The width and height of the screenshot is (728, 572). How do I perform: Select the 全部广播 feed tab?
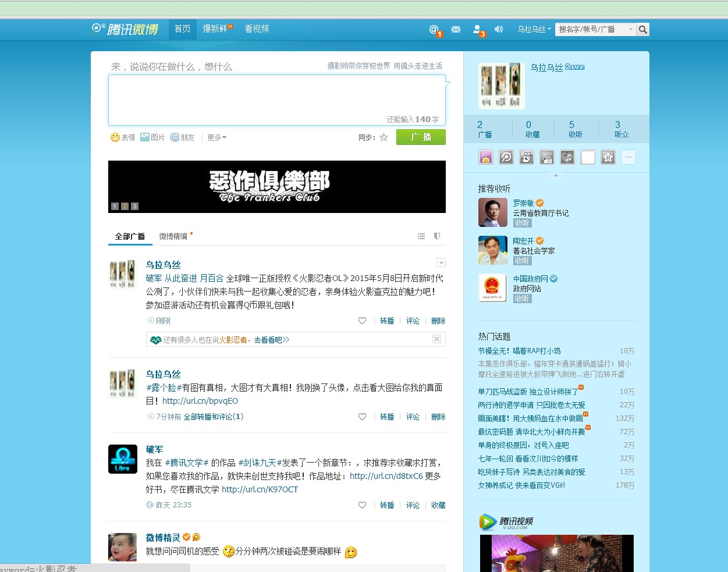point(130,236)
